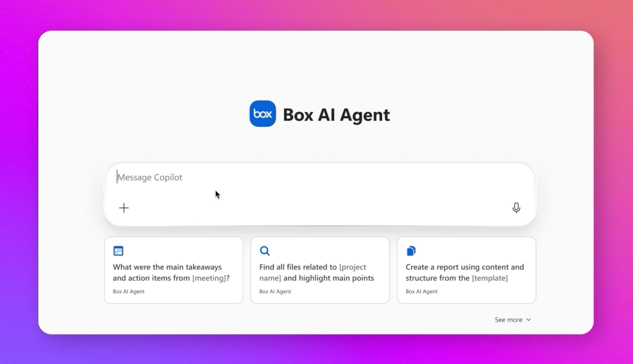
Task: Click the documents icon on report card
Action: coord(411,251)
